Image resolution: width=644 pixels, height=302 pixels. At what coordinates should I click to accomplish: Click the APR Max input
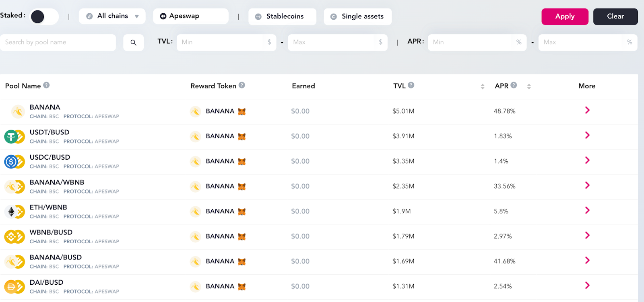pos(588,42)
